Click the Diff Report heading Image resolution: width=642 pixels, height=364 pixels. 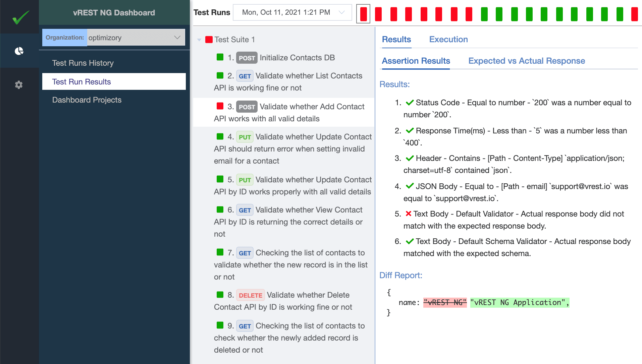click(x=400, y=275)
